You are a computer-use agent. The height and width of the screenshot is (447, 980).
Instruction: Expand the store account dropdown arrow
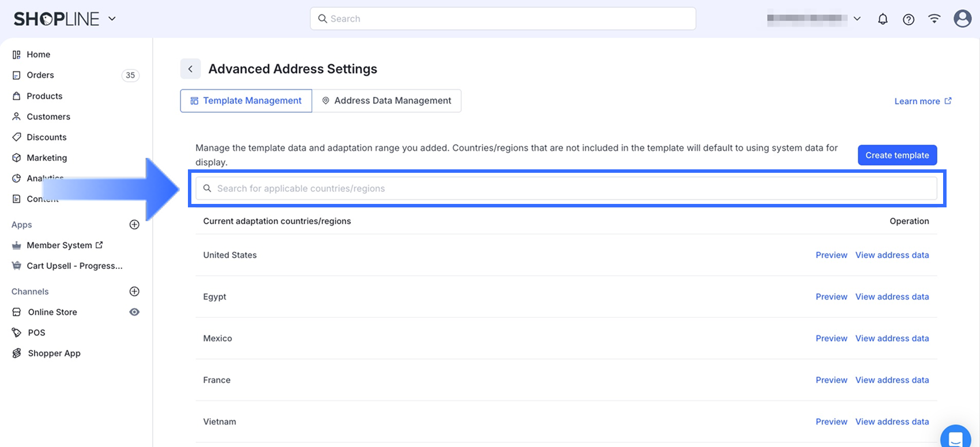[x=857, y=19]
